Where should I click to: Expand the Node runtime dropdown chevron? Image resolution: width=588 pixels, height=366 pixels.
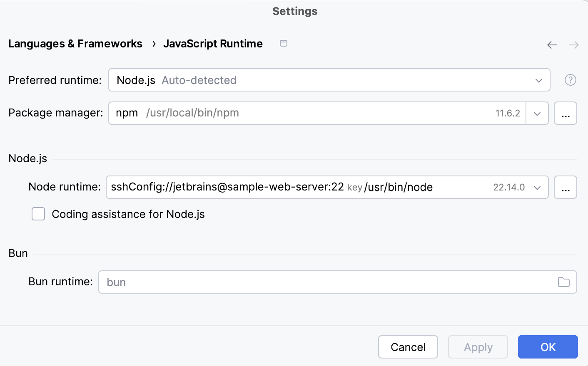(538, 187)
